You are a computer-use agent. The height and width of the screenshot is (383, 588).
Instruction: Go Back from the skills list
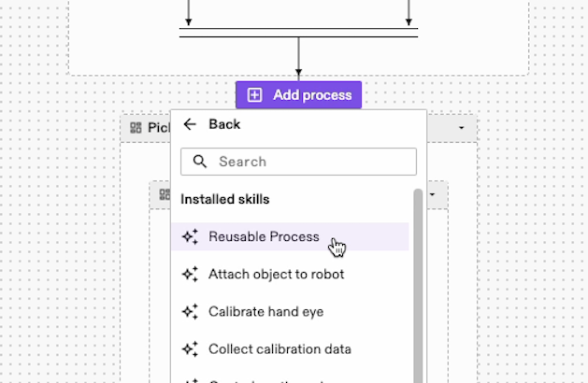223,124
